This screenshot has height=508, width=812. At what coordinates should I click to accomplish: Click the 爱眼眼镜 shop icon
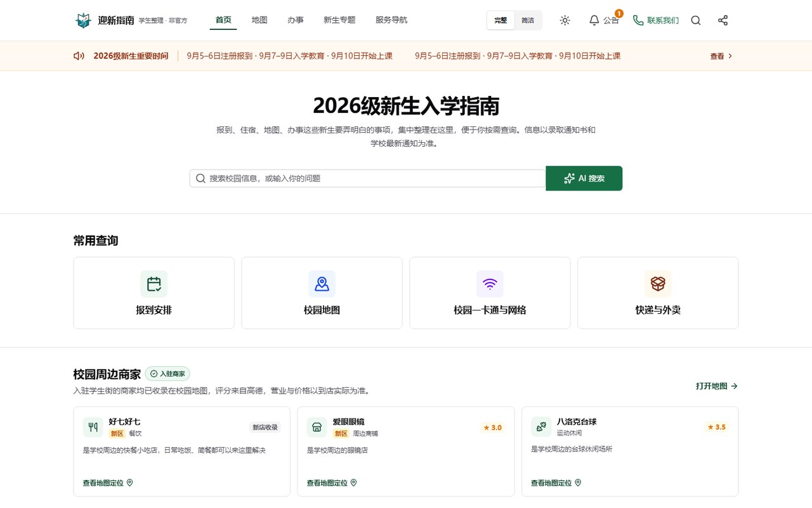click(x=317, y=427)
